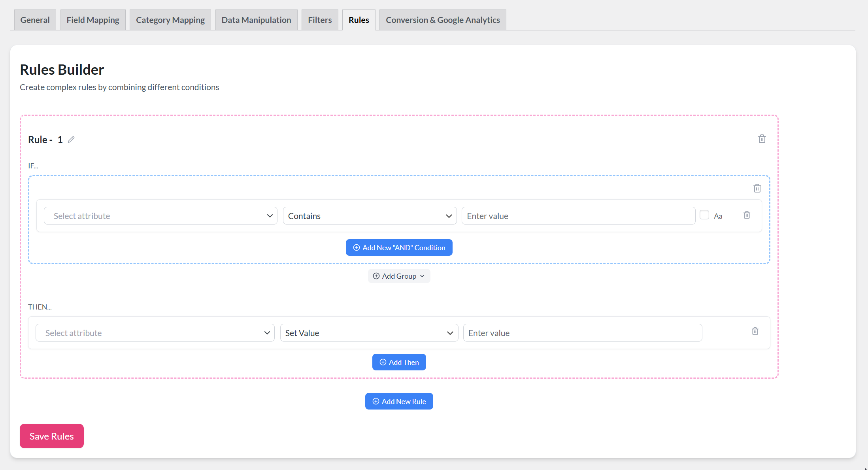Click the IF condition Enter value field

coord(578,216)
